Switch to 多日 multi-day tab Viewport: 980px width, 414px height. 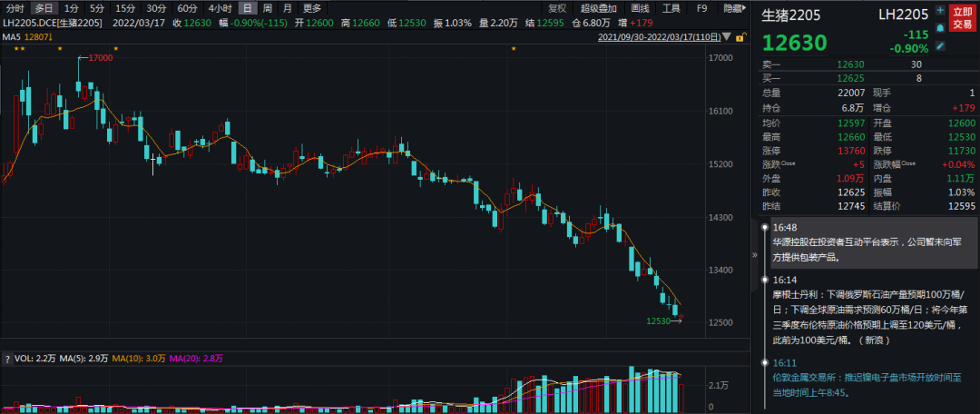(44, 9)
